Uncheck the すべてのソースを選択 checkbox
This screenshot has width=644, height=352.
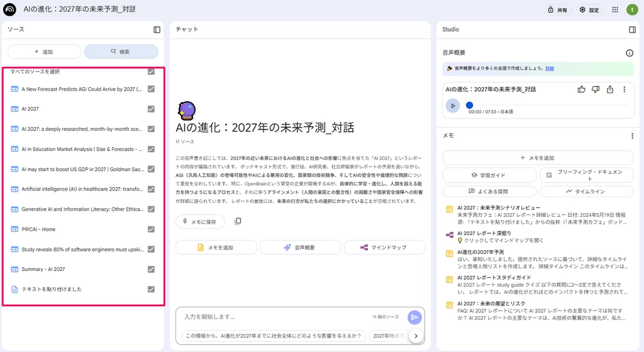click(151, 72)
